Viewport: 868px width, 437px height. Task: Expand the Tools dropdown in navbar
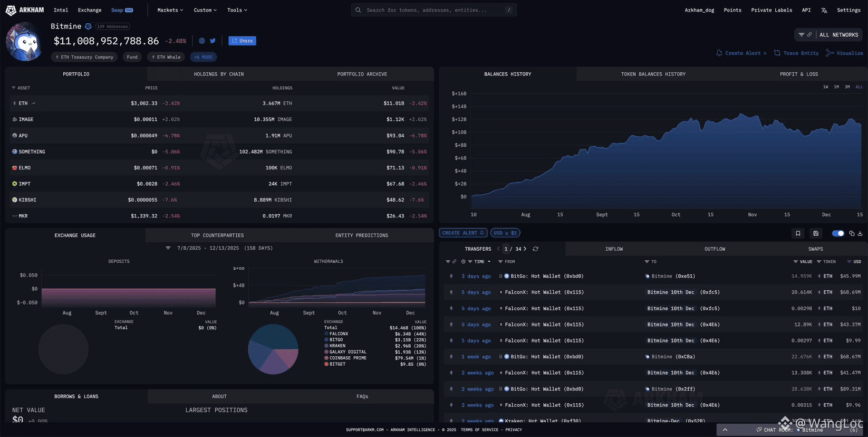[237, 10]
